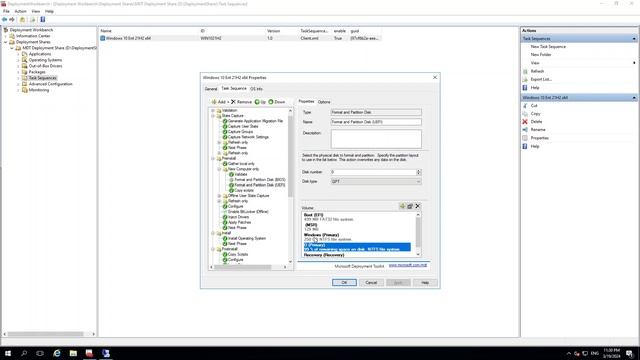Open the View menu in the menu bar
The width and height of the screenshot is (640, 360).
click(x=36, y=11)
